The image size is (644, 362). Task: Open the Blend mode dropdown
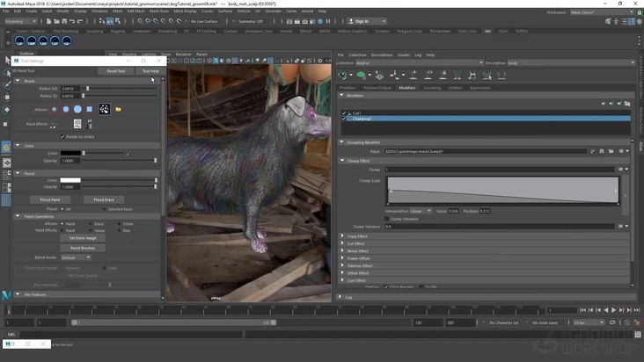[x=77, y=257]
